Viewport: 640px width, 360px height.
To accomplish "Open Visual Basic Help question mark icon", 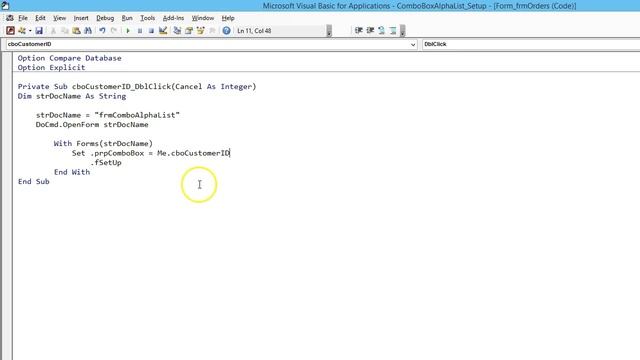I will 227,31.
